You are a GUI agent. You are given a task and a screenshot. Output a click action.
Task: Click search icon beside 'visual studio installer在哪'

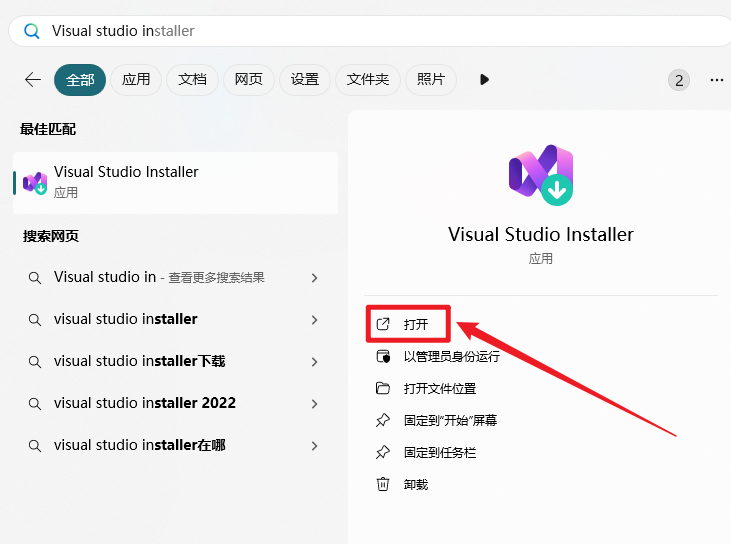click(x=35, y=446)
